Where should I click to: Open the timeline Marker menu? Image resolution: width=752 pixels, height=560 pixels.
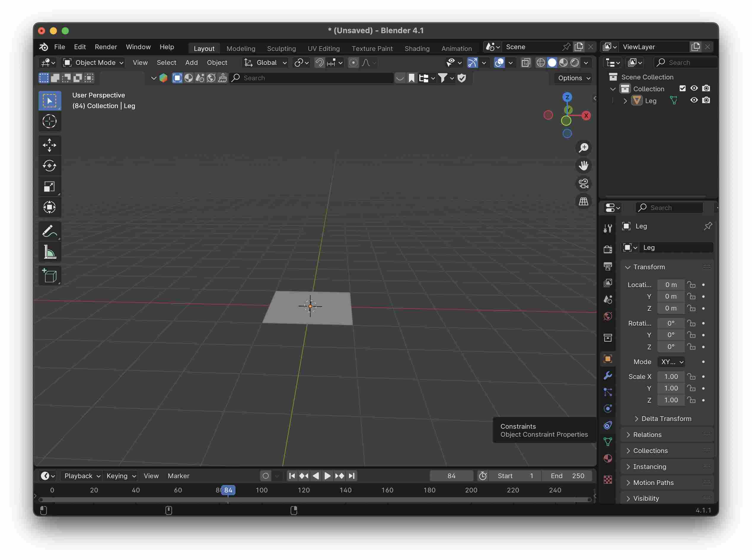tap(179, 476)
